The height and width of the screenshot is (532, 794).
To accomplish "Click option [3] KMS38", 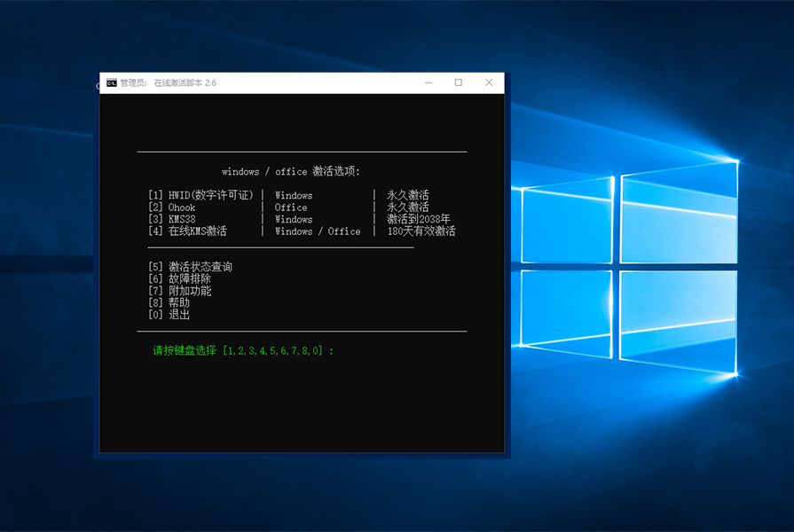I will point(171,219).
